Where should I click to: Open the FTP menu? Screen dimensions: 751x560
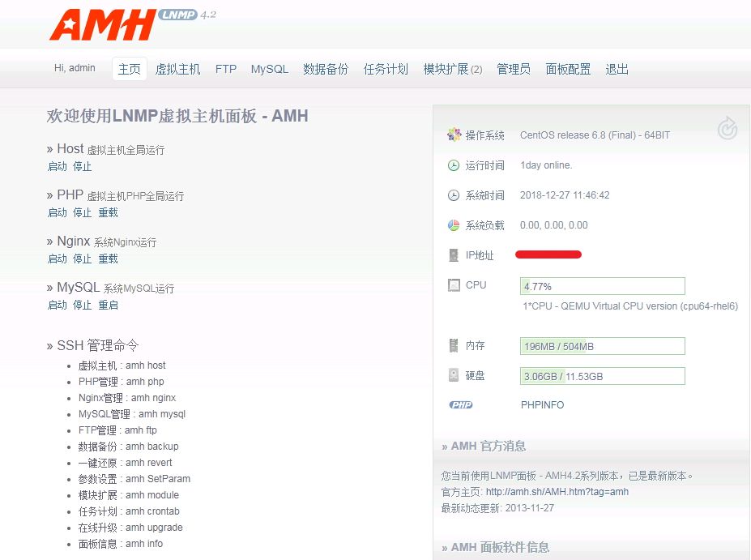[x=225, y=69]
